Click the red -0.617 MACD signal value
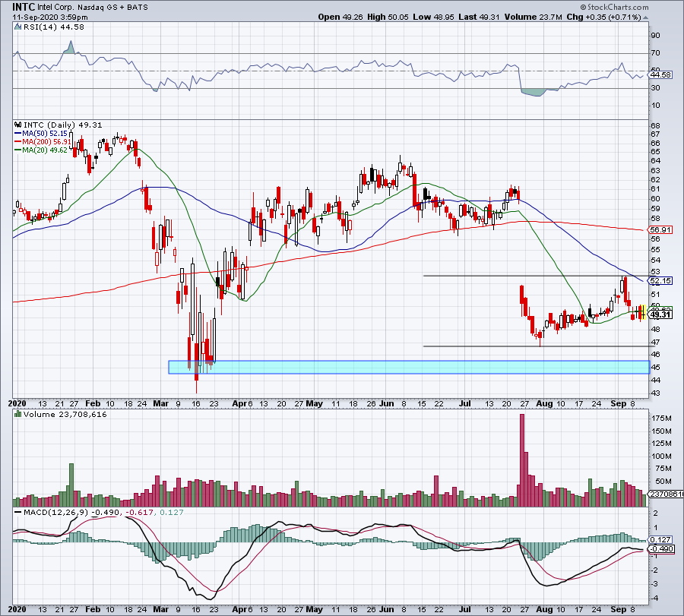Image resolution: width=684 pixels, height=616 pixels. click(x=139, y=512)
